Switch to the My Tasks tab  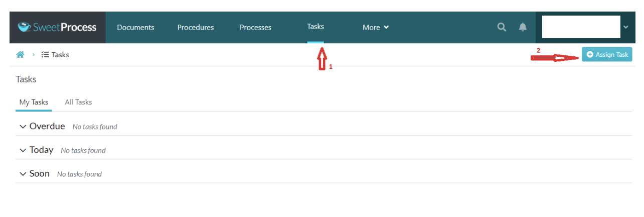(x=34, y=102)
